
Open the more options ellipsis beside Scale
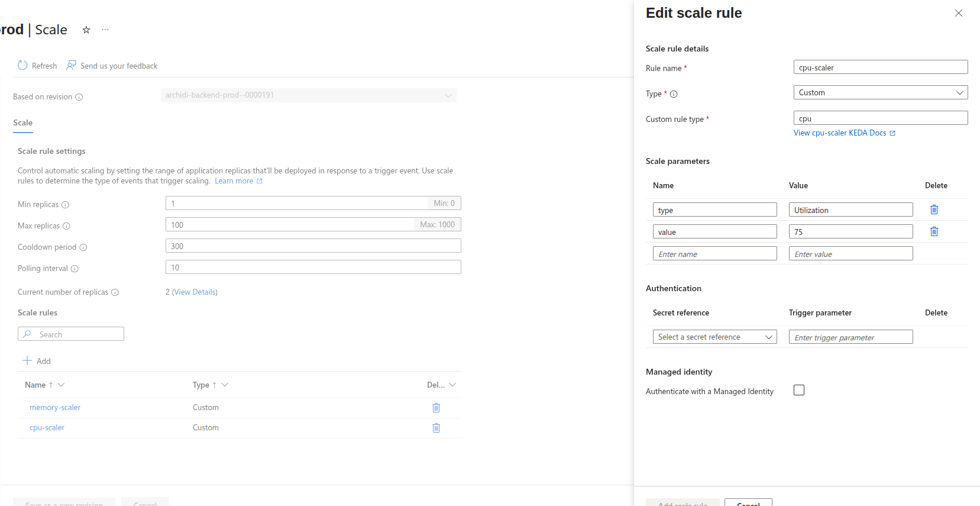[x=105, y=30]
